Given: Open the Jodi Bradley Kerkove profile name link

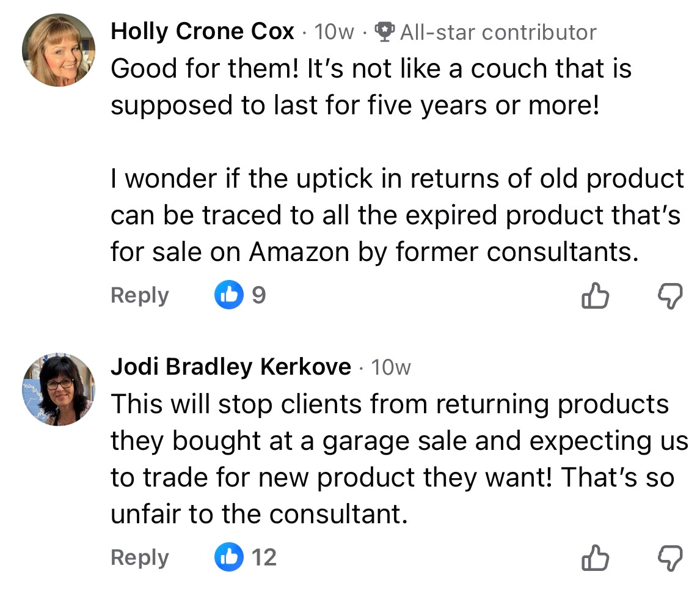Looking at the screenshot, I should [x=230, y=367].
